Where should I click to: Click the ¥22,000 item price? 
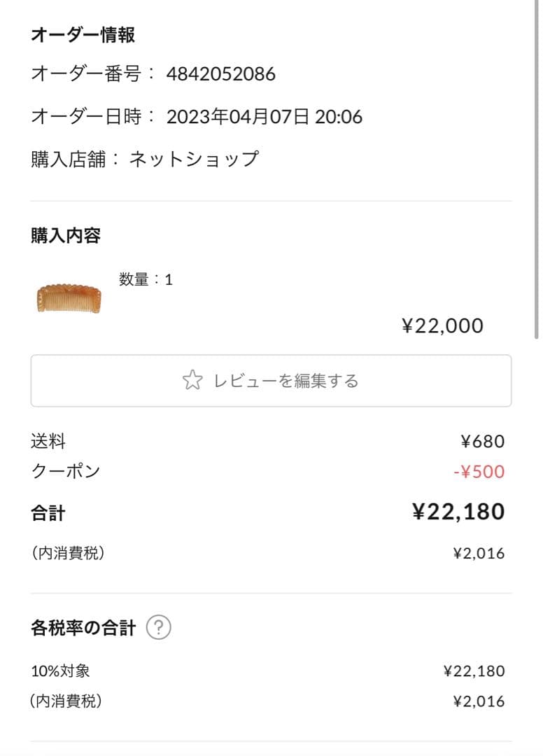(x=442, y=325)
